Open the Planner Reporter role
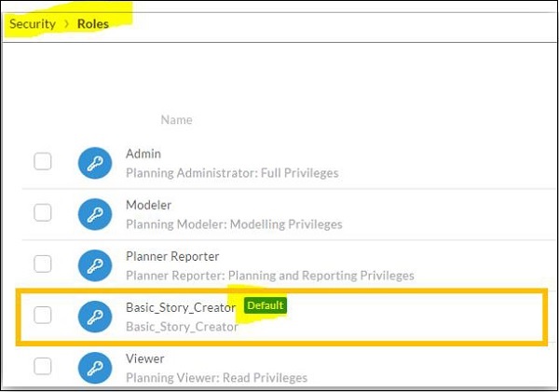 (x=172, y=256)
